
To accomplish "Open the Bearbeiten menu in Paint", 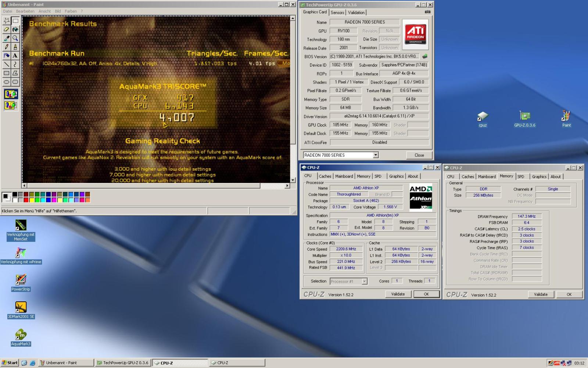I will [x=25, y=11].
